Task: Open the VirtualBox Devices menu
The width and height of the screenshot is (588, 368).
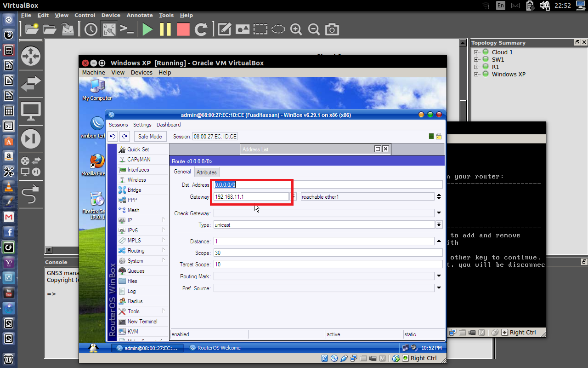Action: [x=141, y=72]
